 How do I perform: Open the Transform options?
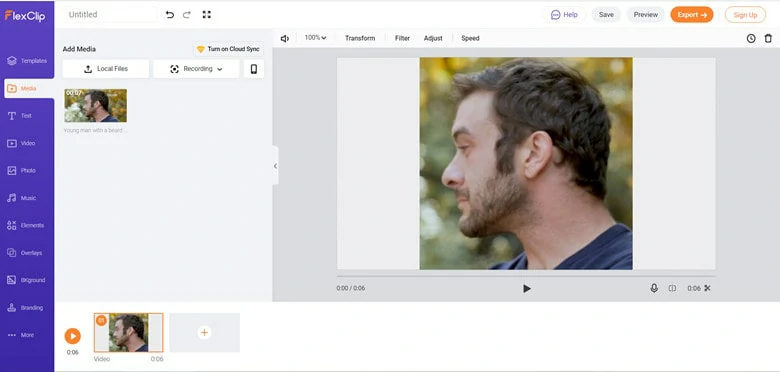click(x=360, y=38)
